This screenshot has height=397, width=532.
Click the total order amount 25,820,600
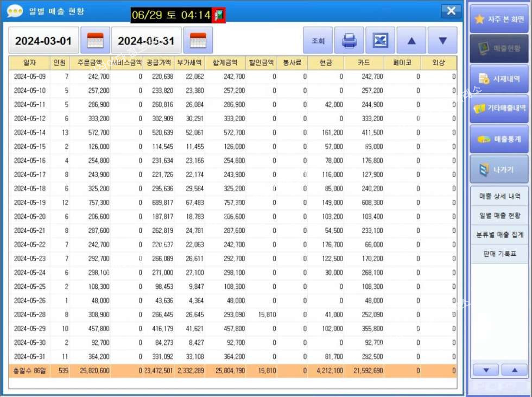[x=94, y=371]
